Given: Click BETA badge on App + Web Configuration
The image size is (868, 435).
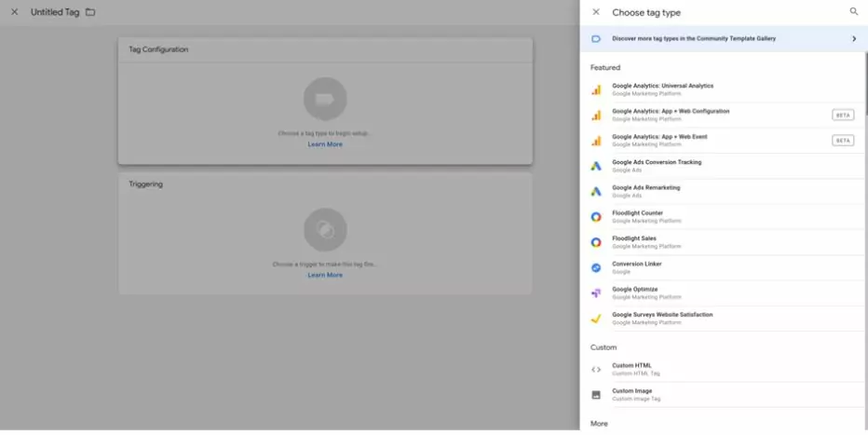Looking at the screenshot, I should (843, 116).
